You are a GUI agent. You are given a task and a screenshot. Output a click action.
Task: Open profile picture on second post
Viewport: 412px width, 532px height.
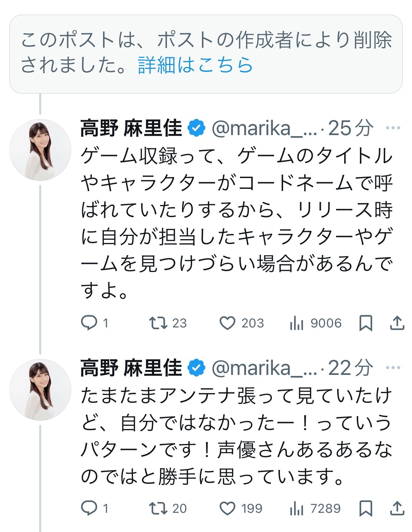[40, 389]
